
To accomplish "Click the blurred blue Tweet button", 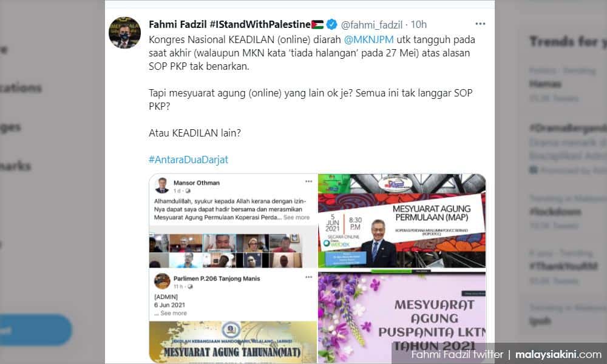I will (36, 329).
